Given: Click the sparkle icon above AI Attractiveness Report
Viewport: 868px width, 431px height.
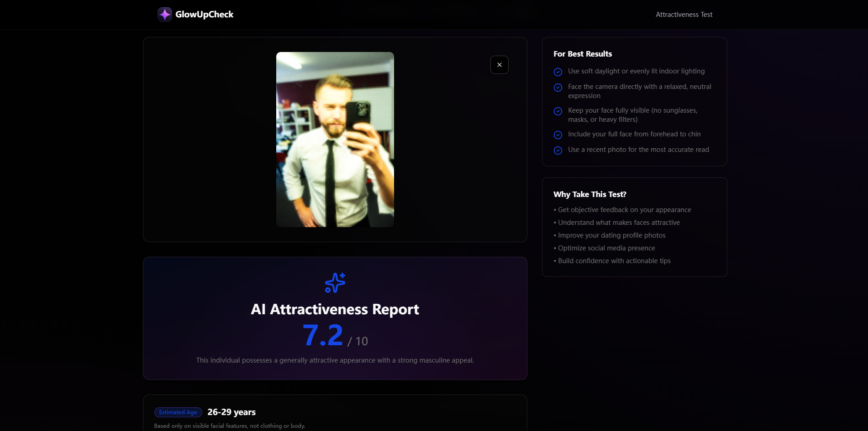Looking at the screenshot, I should (334, 282).
